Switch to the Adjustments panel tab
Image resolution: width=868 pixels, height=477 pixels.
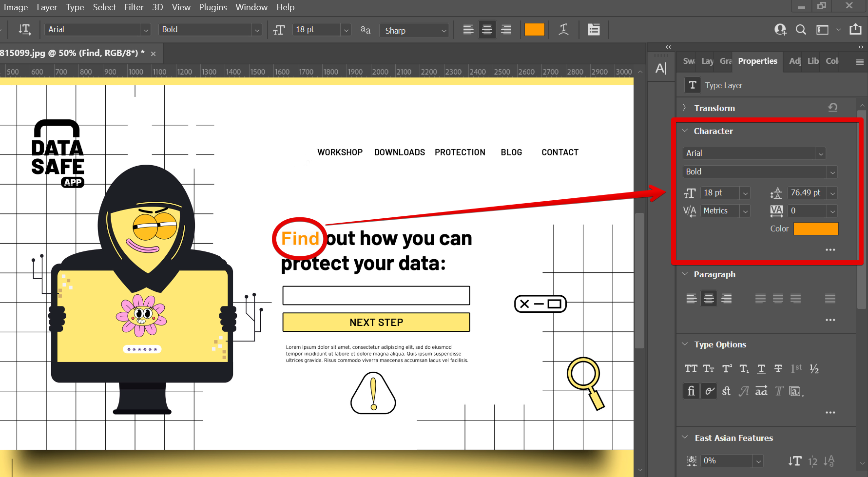click(794, 61)
